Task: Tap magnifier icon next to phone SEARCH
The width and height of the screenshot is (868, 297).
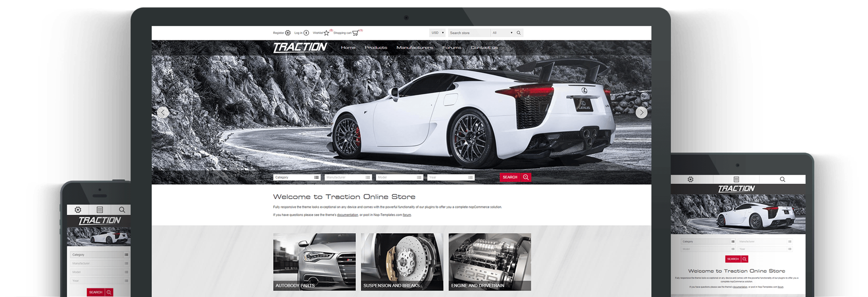Action: (109, 292)
